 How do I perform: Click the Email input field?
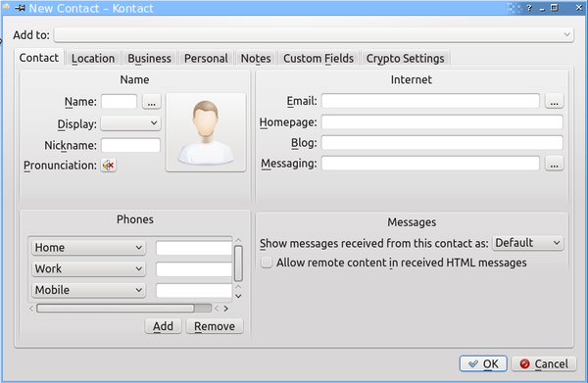pos(430,101)
